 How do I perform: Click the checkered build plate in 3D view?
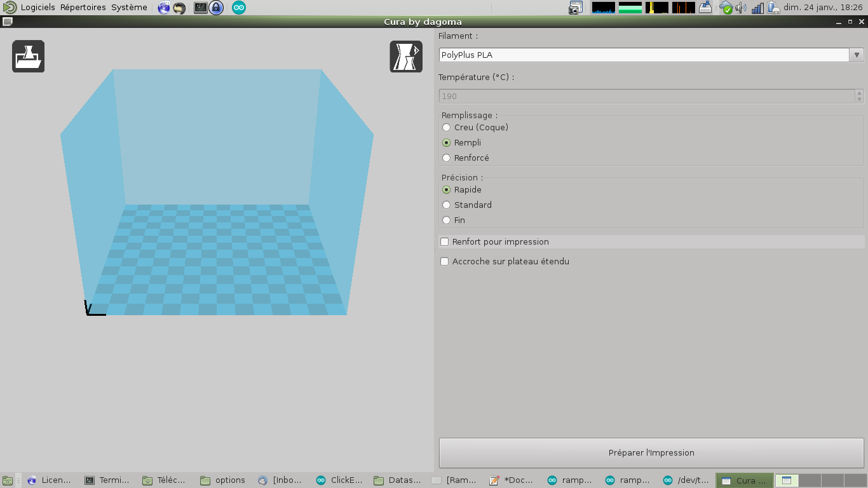tap(216, 259)
